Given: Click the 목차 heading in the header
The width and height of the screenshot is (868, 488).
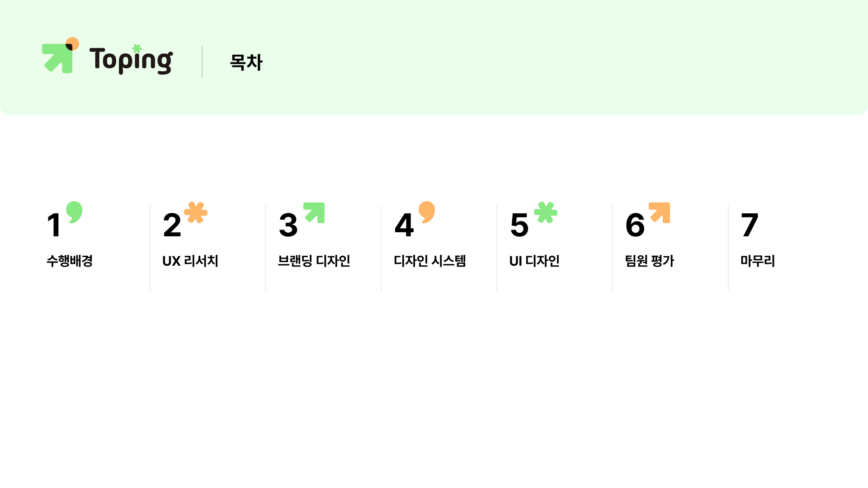Looking at the screenshot, I should (x=246, y=62).
